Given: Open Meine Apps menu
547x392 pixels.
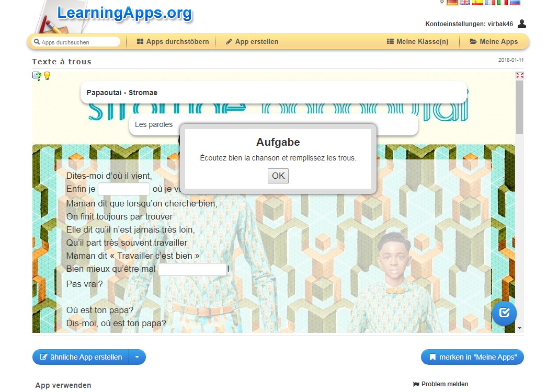Looking at the screenshot, I should pyautogui.click(x=493, y=41).
